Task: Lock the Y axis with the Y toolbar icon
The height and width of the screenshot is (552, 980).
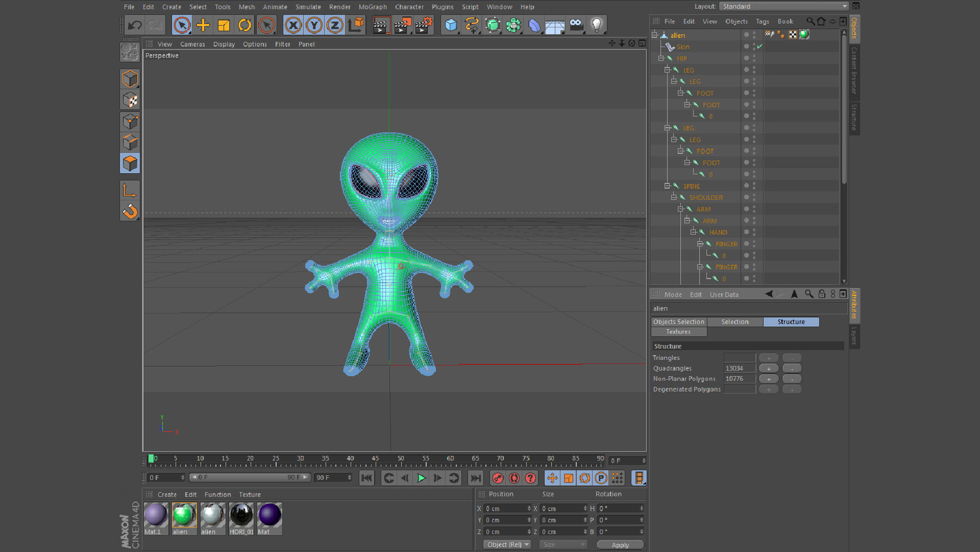Action: click(x=314, y=25)
